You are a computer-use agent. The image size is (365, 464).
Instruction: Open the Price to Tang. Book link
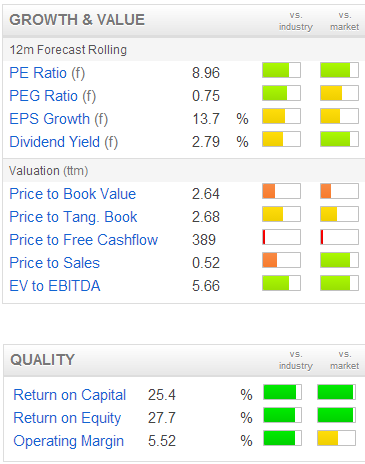point(73,217)
